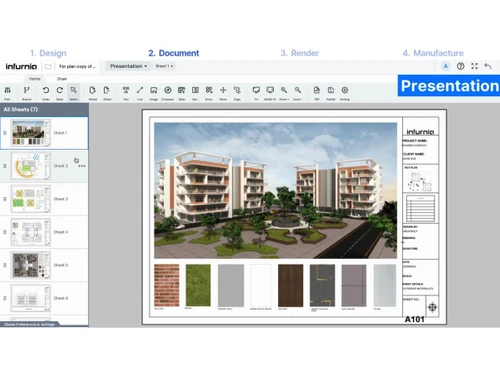Click the back arrow icon top right
500x375 pixels.
[x=488, y=66]
